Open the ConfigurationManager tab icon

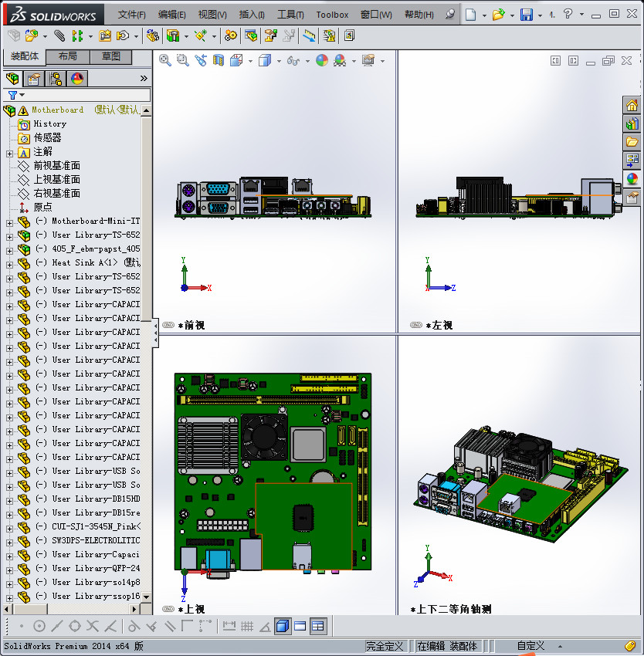(x=56, y=79)
